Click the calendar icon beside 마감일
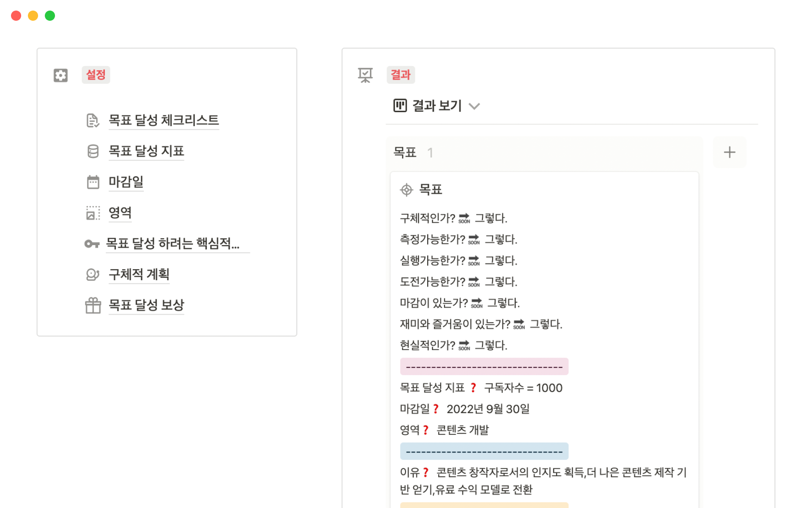Screen dimensions: 812x508 pyautogui.click(x=93, y=182)
